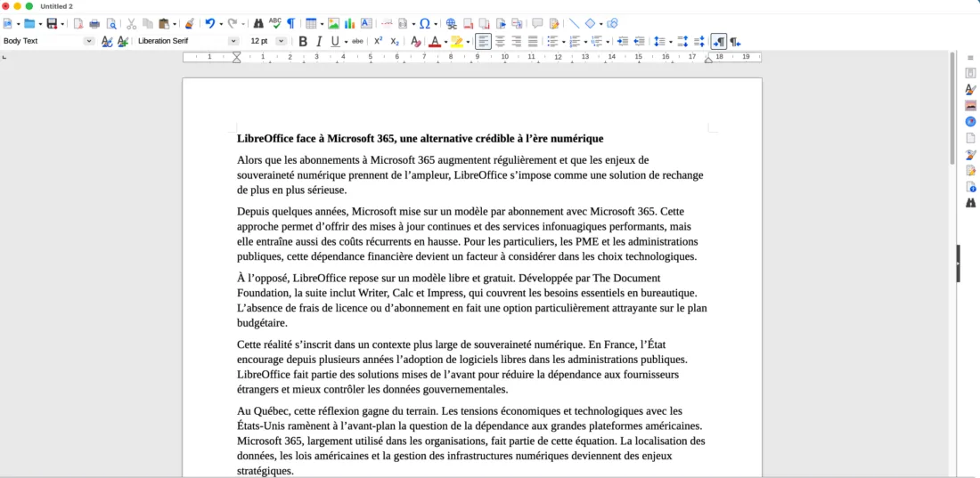The height and width of the screenshot is (478, 980).
Task: Click the Print icon
Action: click(x=94, y=24)
